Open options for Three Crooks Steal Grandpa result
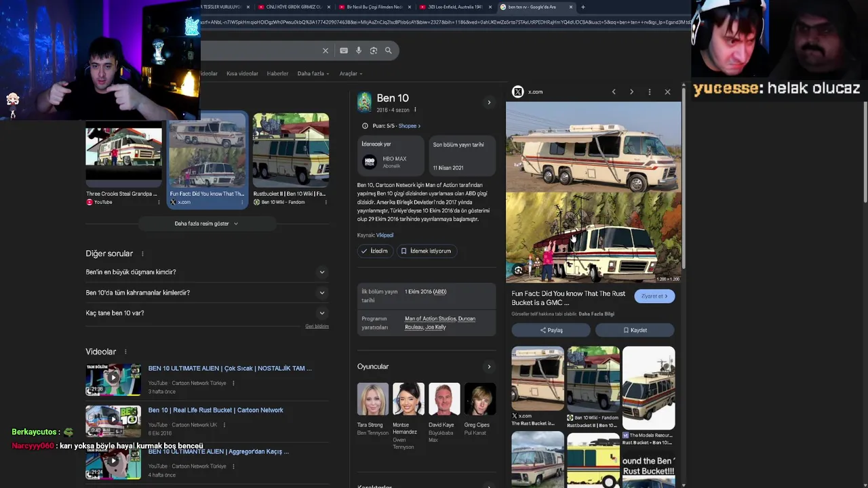 [159, 202]
